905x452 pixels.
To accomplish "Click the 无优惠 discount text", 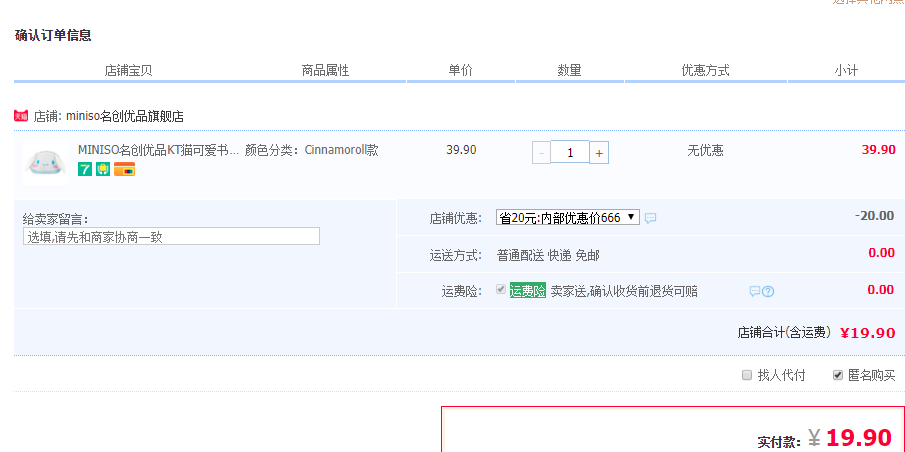I will [705, 151].
